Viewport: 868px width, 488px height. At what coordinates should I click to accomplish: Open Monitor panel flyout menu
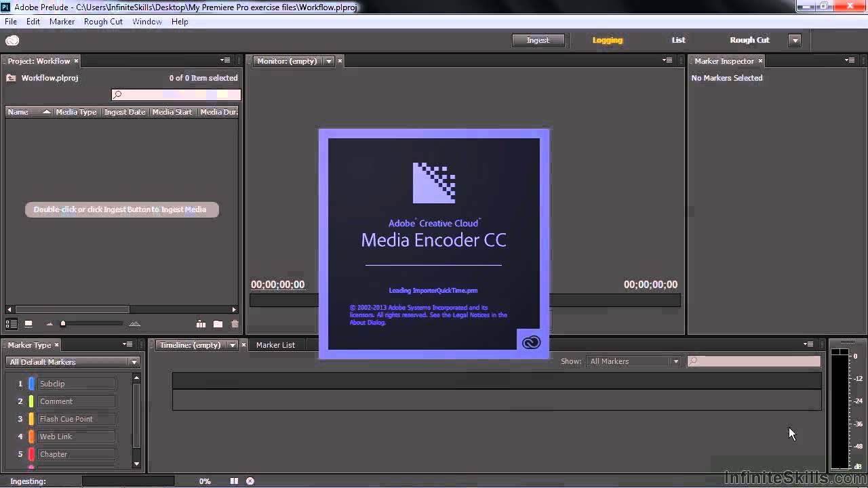667,60
